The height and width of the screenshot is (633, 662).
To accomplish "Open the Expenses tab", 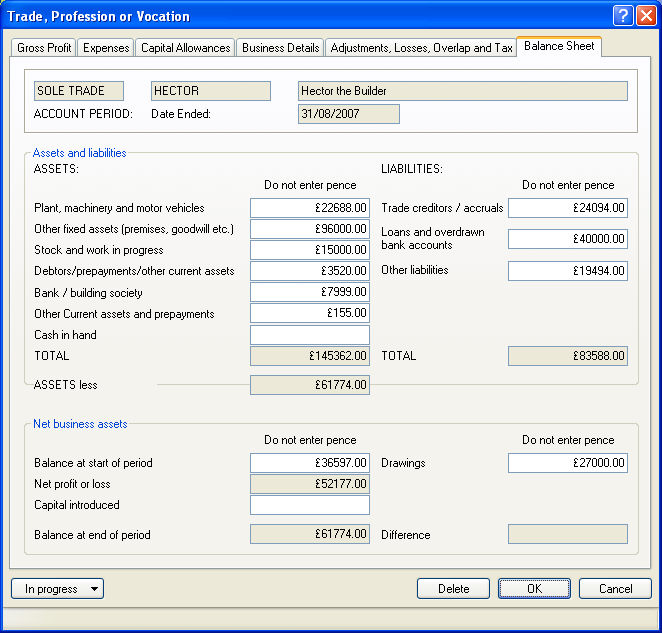I will tap(106, 48).
